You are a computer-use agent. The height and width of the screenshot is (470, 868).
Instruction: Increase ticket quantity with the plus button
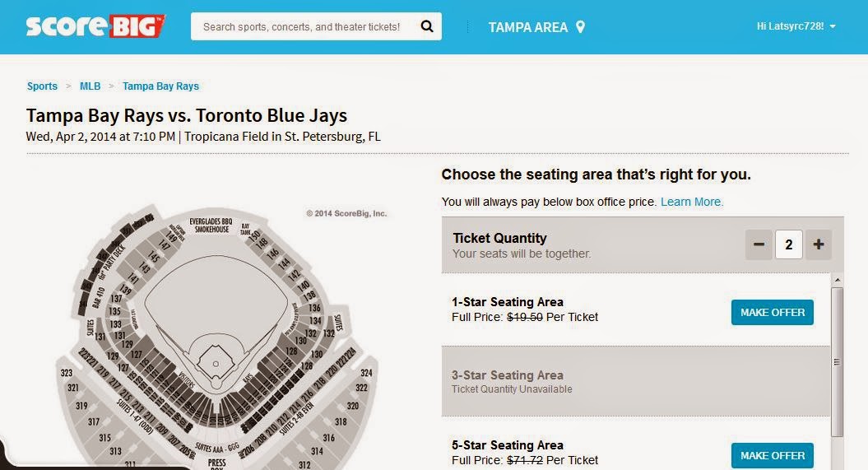pos(818,244)
